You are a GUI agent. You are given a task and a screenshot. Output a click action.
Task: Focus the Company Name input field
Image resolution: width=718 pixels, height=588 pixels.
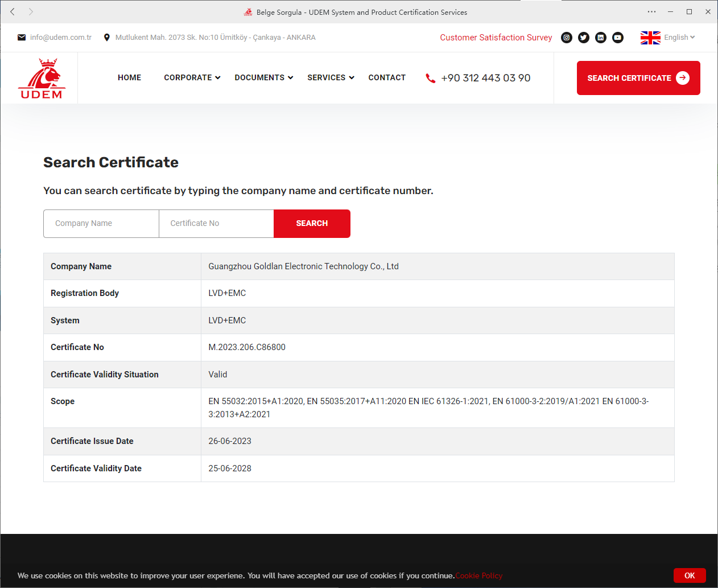click(x=101, y=224)
